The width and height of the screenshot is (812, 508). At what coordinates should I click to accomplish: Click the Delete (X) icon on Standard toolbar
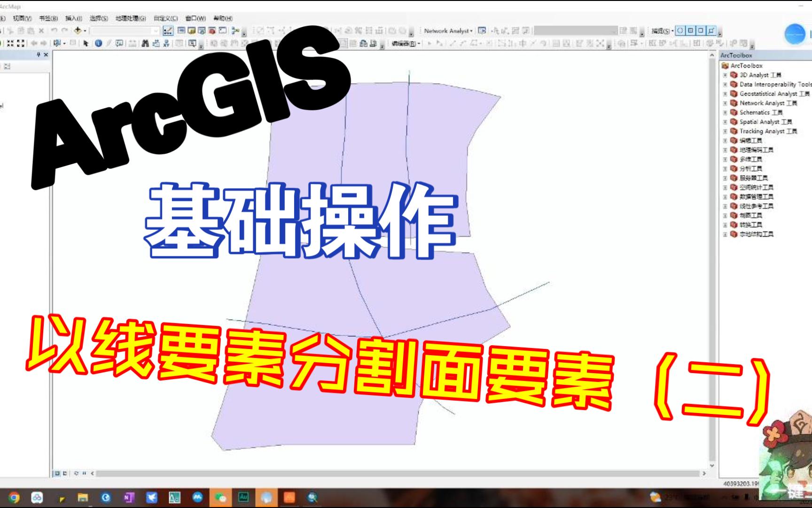[41, 30]
